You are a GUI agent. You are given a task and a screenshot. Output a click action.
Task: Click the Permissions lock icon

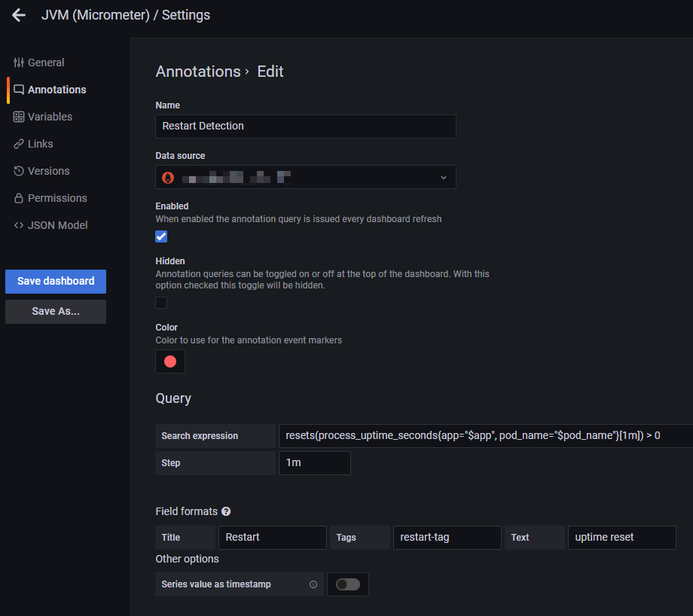[x=19, y=198]
